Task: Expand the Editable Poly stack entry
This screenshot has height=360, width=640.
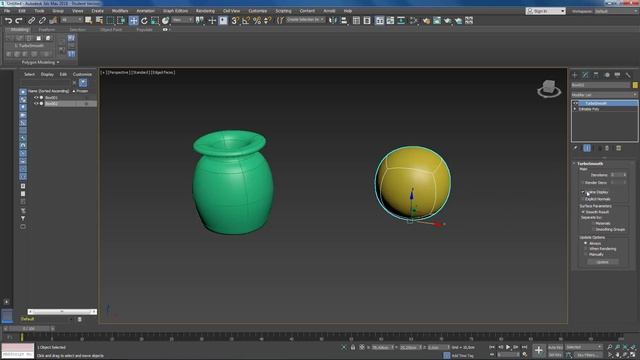Action: 575,109
